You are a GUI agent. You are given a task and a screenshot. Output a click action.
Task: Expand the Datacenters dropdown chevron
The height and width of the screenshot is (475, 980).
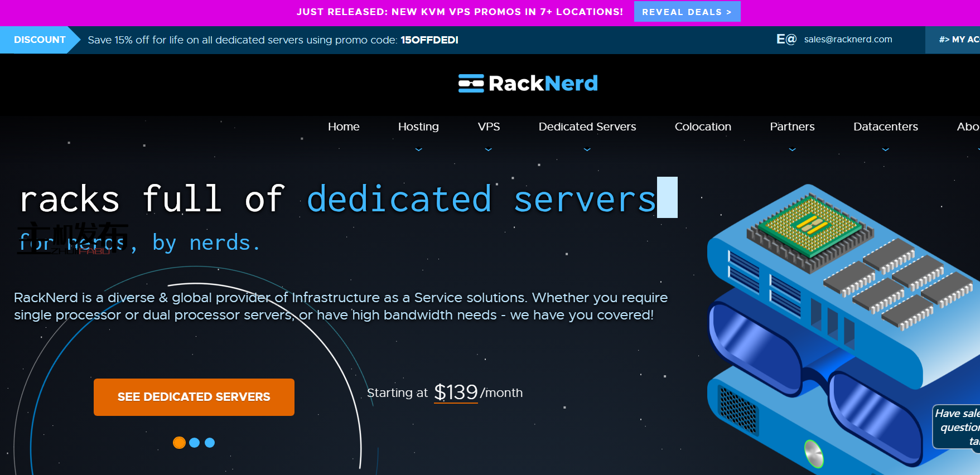885,149
